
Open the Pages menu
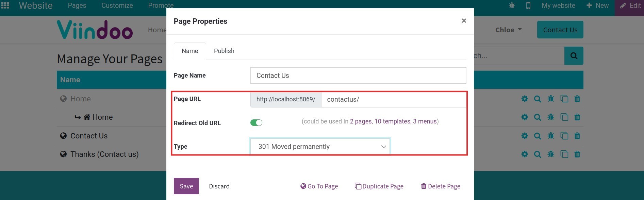[x=77, y=5]
